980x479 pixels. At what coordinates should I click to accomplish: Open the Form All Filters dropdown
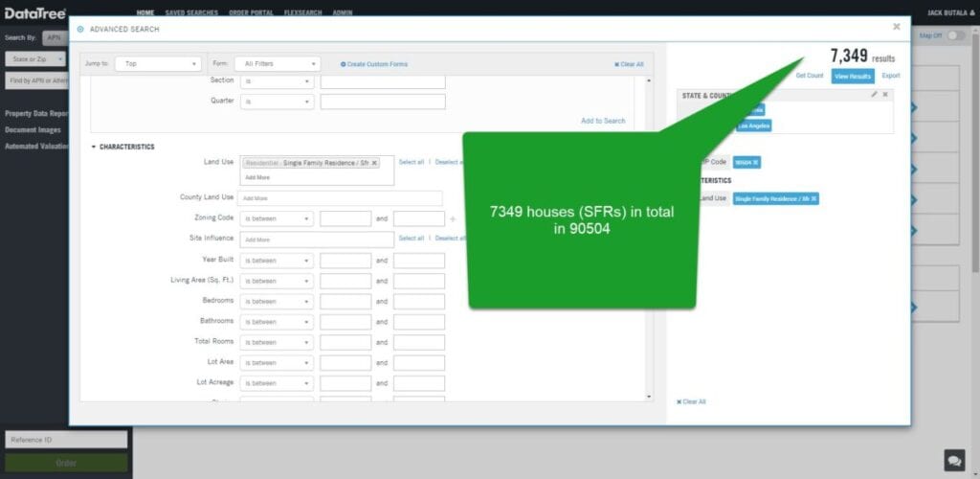(277, 64)
